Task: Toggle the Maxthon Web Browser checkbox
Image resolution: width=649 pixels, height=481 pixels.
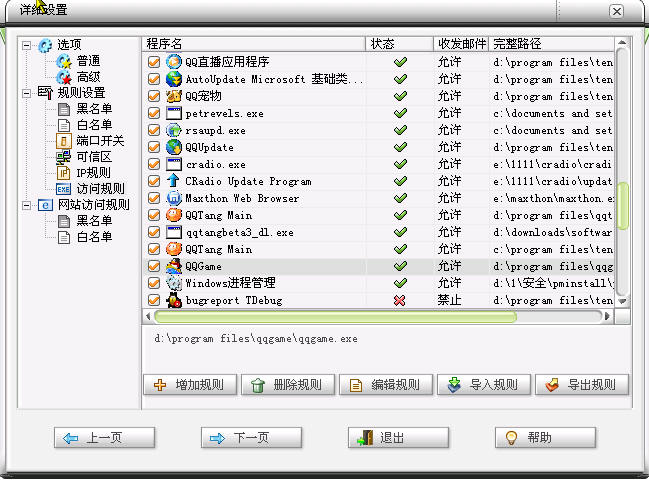Action: pos(154,198)
